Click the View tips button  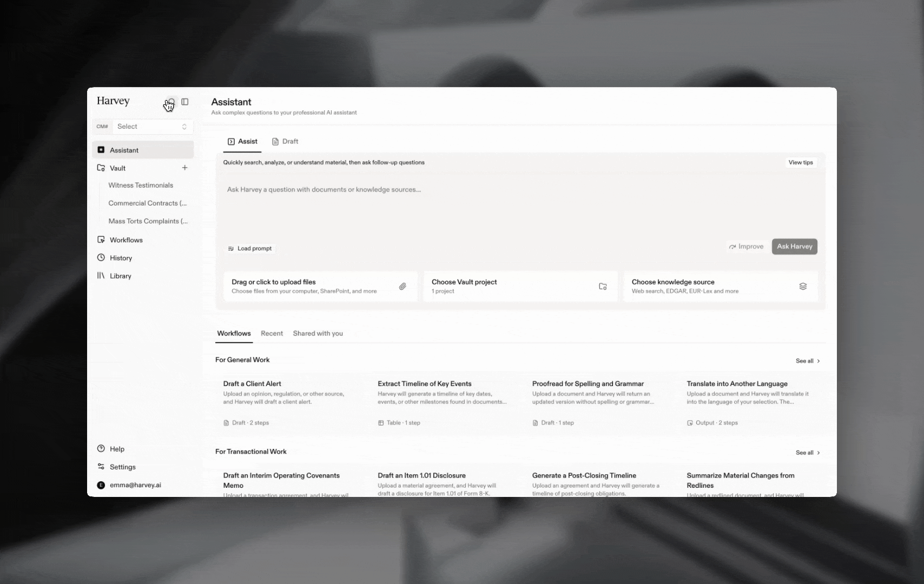[x=801, y=162]
